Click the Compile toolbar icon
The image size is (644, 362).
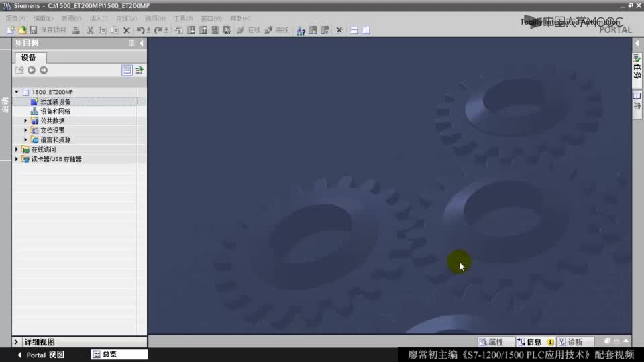178,30
